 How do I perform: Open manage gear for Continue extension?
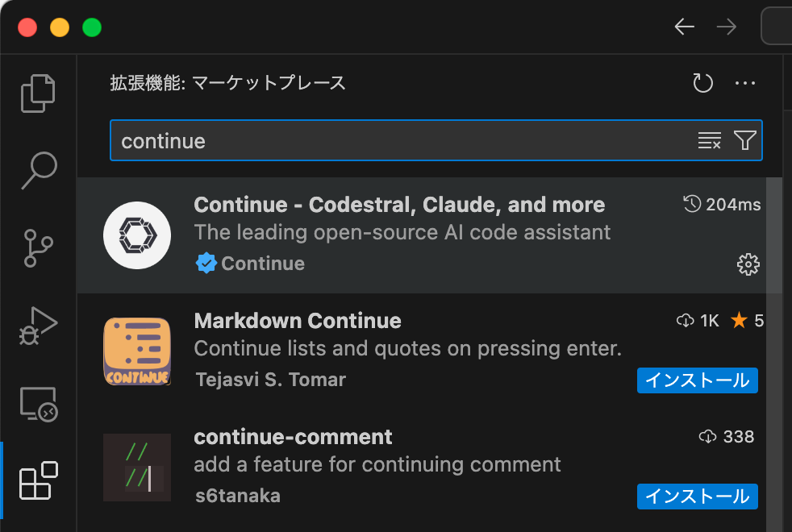[748, 264]
